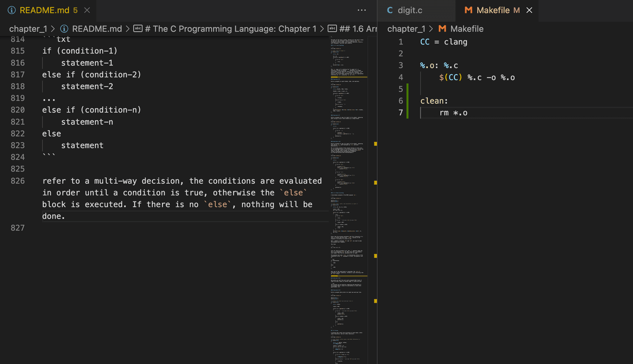
Task: Open chapter_1 breadcrumb in the README editor
Action: pyautogui.click(x=29, y=29)
